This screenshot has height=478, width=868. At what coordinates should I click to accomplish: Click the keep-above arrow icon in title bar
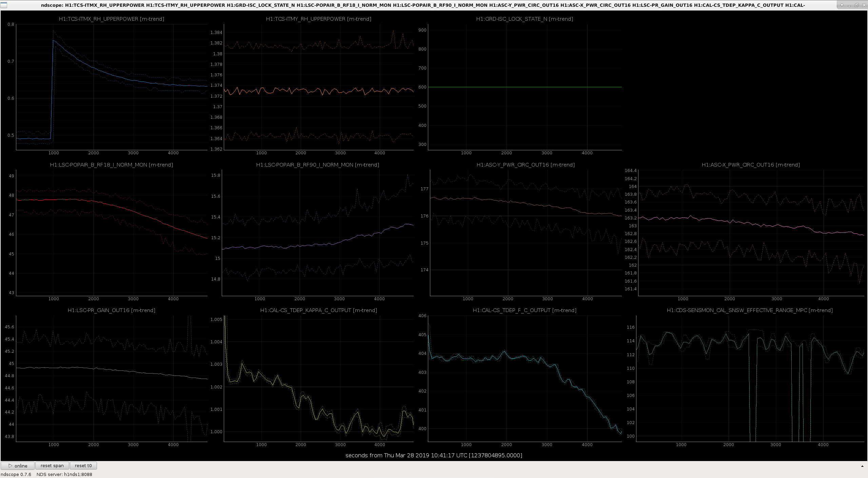click(x=842, y=5)
